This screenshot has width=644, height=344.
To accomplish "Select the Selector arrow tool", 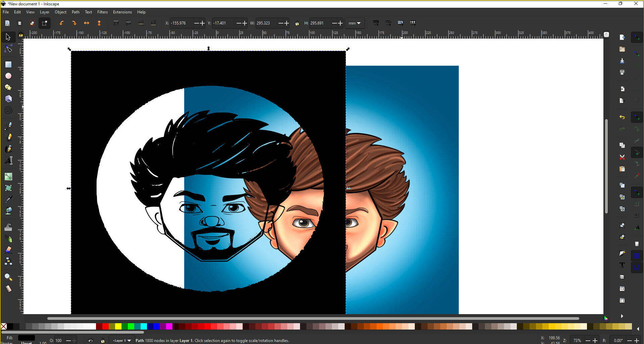I will point(8,37).
